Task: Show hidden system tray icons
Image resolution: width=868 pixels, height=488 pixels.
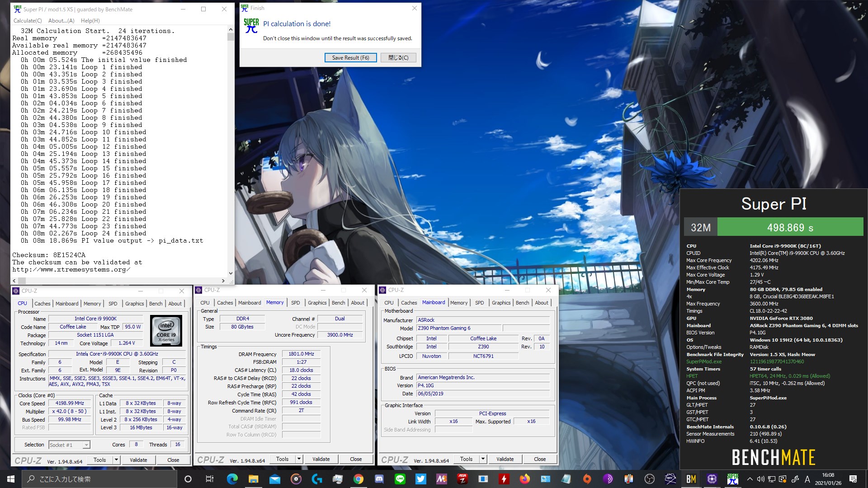Action: (x=750, y=479)
